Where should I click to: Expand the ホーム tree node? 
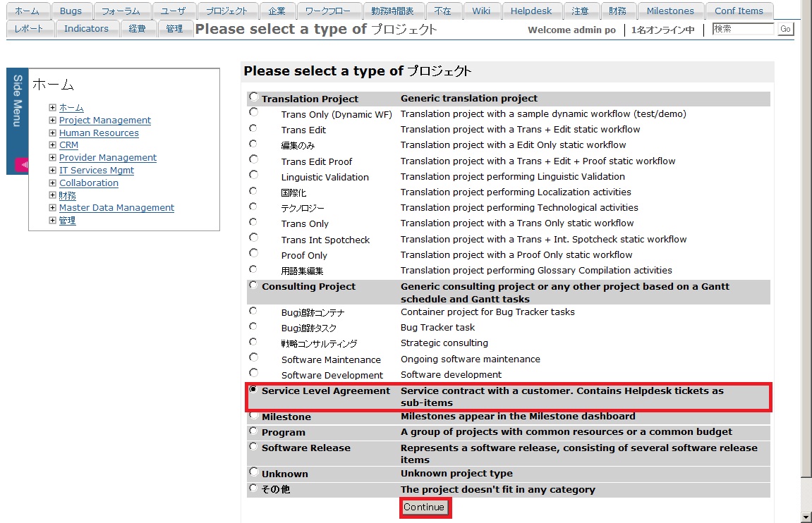[52, 108]
